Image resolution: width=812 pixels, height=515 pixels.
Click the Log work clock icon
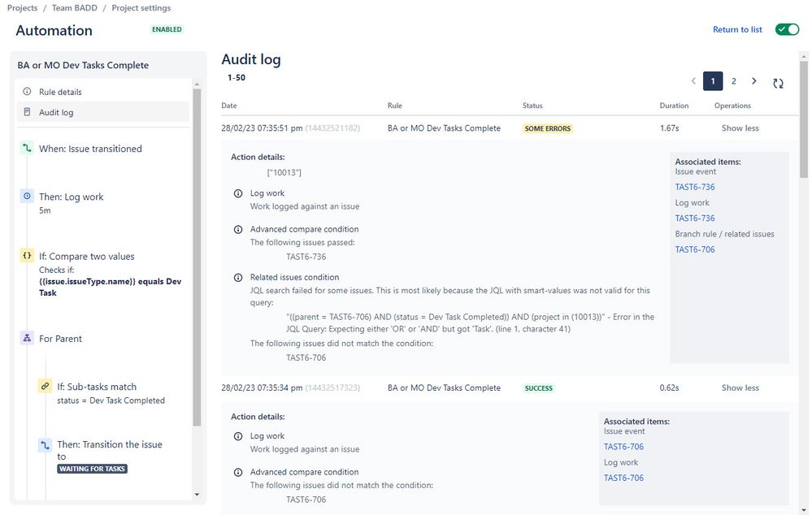pyautogui.click(x=27, y=197)
